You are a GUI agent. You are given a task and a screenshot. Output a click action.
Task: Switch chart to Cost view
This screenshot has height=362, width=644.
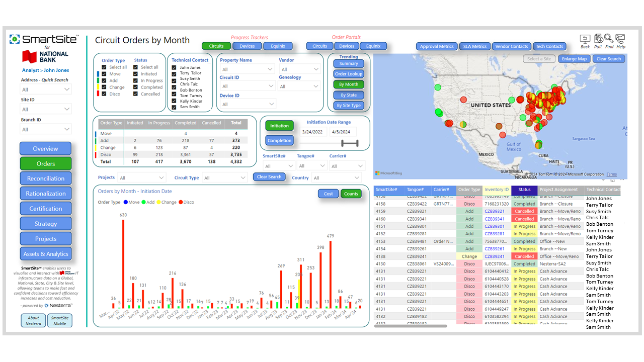click(x=328, y=194)
